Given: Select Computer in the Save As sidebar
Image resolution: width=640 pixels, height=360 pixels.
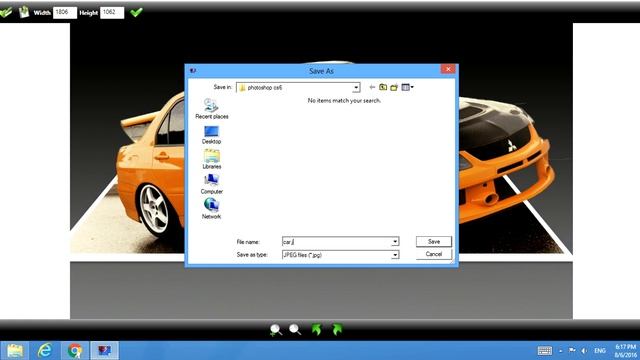Looking at the screenshot, I should pyautogui.click(x=211, y=184).
